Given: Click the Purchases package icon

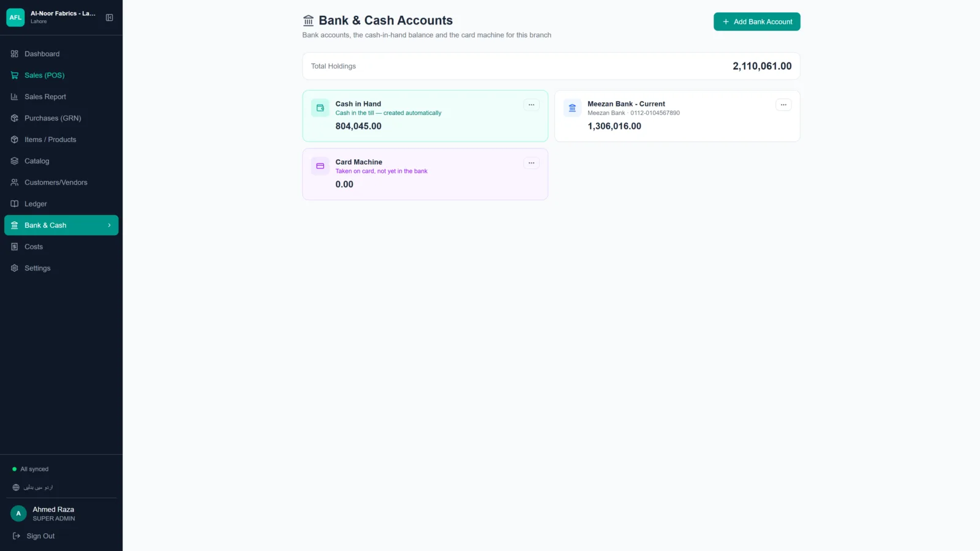Looking at the screenshot, I should click(x=15, y=118).
